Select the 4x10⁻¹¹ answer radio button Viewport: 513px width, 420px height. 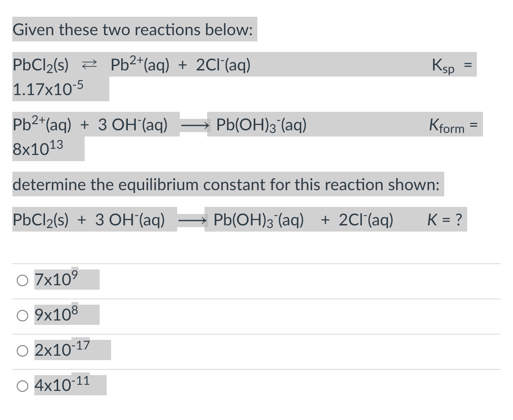[22, 386]
